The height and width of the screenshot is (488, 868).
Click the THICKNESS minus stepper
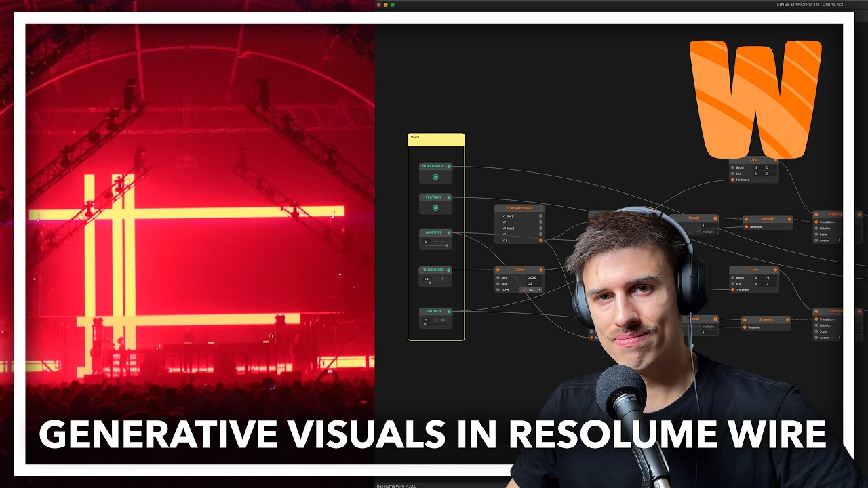[436, 279]
